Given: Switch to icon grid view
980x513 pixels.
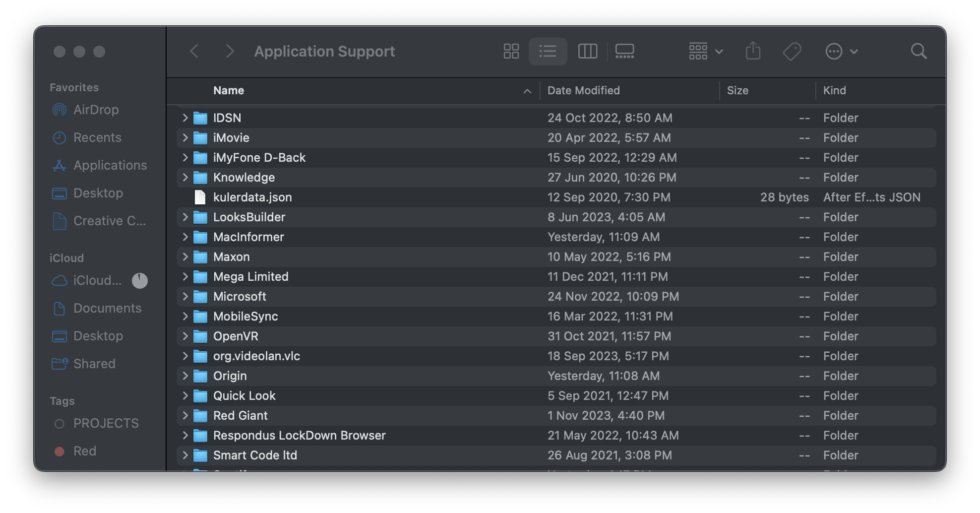Looking at the screenshot, I should coord(511,51).
